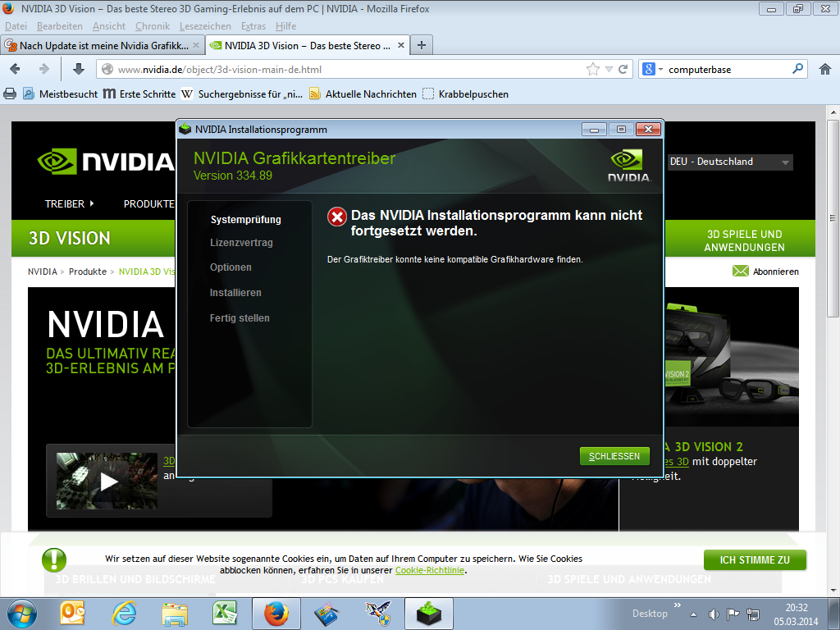Show hidden tray icons arrow
Image resolution: width=840 pixels, height=630 pixels.
point(693,614)
